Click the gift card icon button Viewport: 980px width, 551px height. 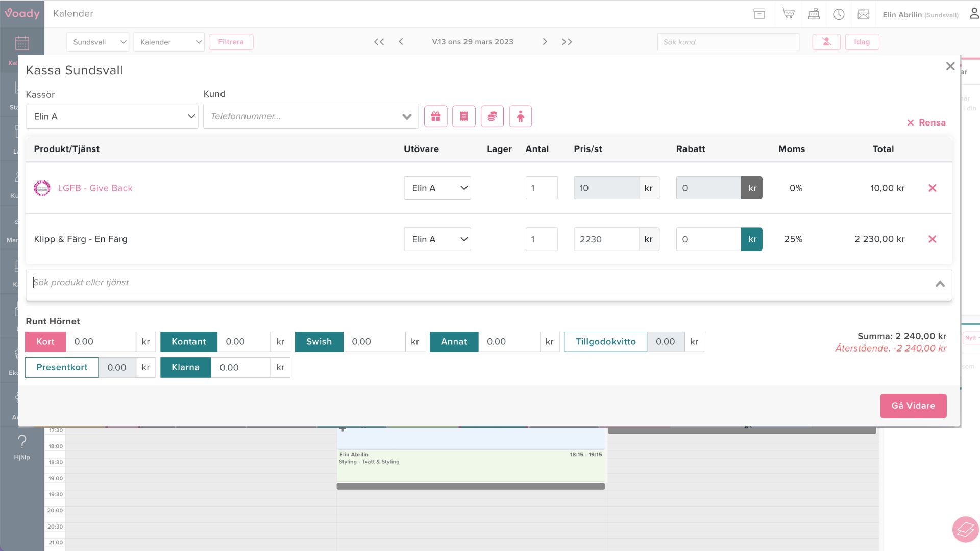click(435, 116)
